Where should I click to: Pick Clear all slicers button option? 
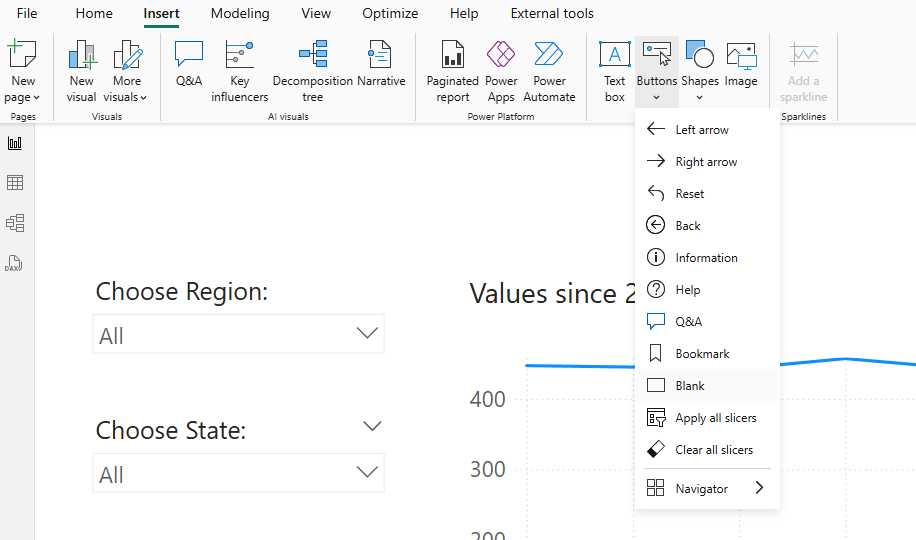click(713, 450)
